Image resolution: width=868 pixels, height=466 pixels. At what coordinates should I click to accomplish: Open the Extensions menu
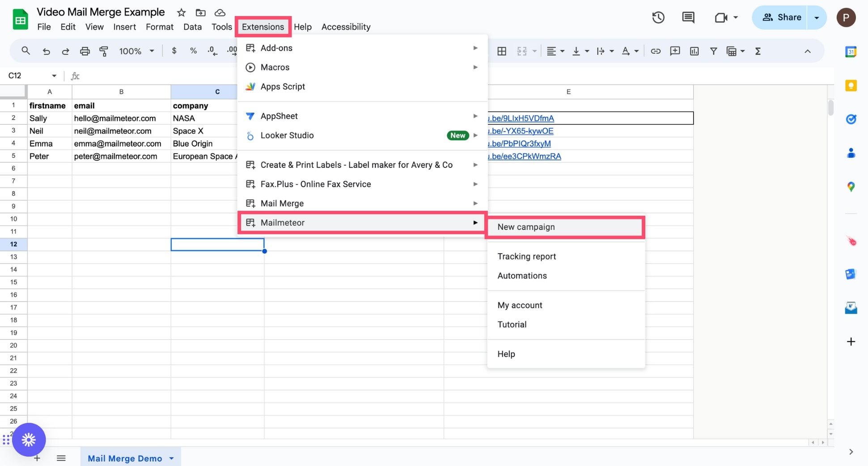pyautogui.click(x=263, y=27)
